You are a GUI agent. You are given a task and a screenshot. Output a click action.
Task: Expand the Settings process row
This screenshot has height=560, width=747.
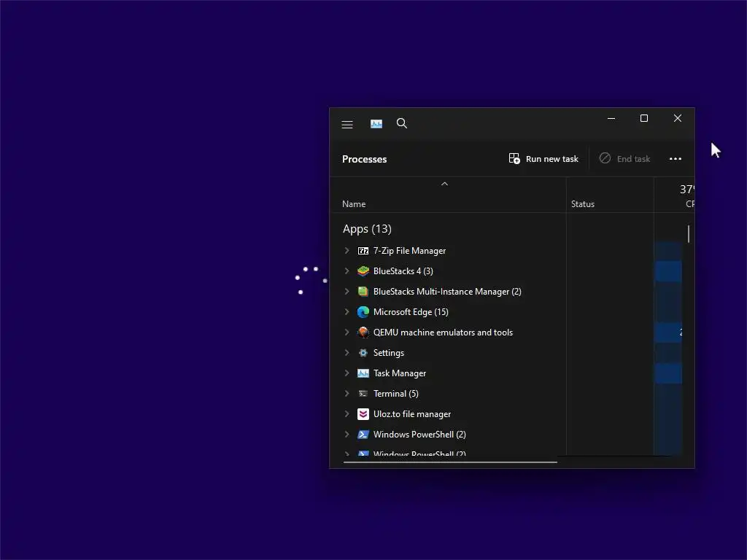pyautogui.click(x=347, y=353)
